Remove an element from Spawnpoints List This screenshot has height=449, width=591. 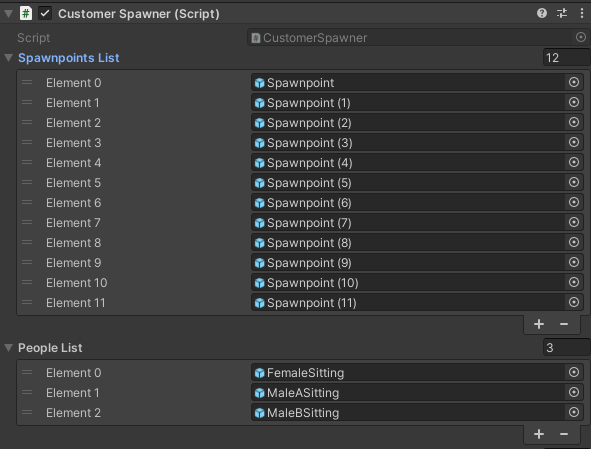[x=564, y=324]
